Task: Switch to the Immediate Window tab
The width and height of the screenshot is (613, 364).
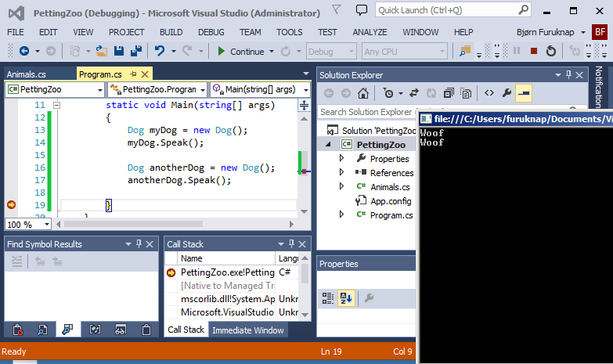Action: [x=248, y=330]
